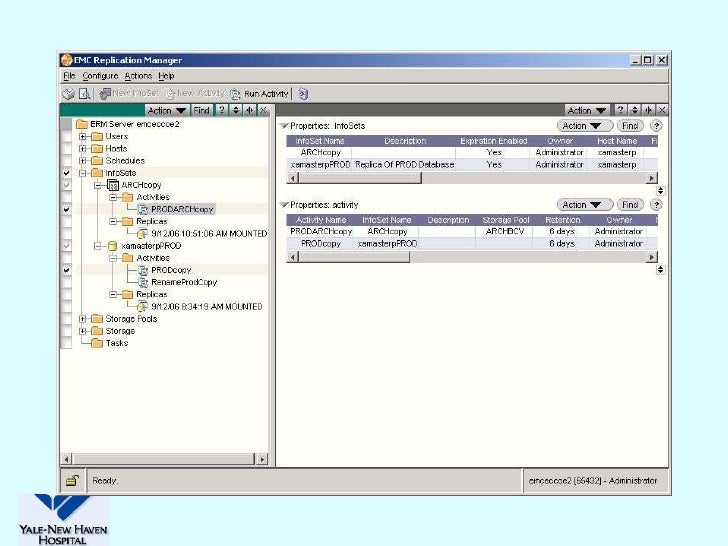Click tree pane vertical split arrows icon
Viewport: 728px width, 546px height.
236,110
